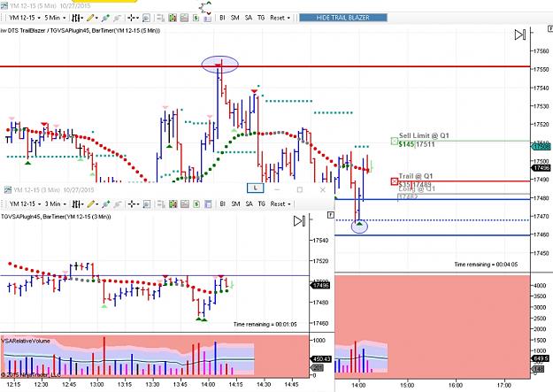The width and height of the screenshot is (553, 392).
Task: Click the Trail @ Q1 order label
Action: [x=416, y=176]
